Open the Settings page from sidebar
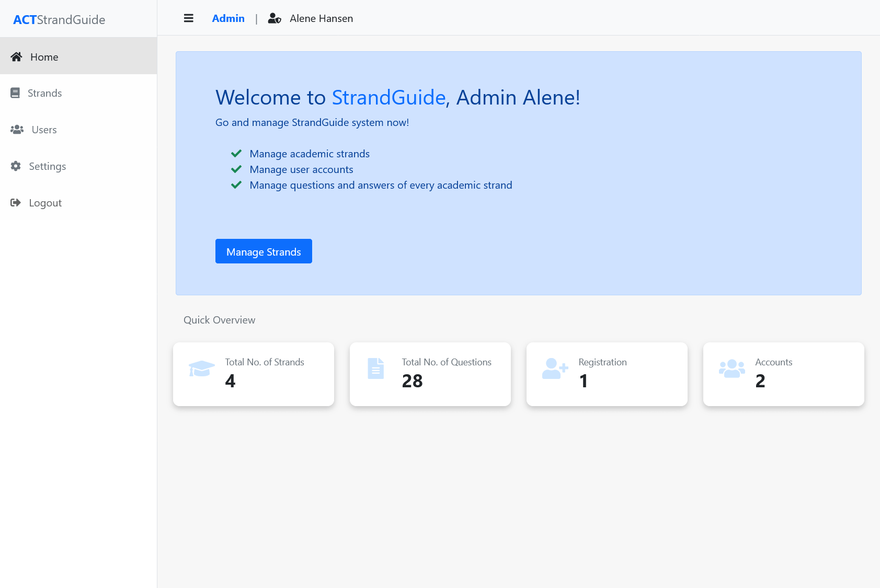This screenshot has width=880, height=588. [78, 166]
